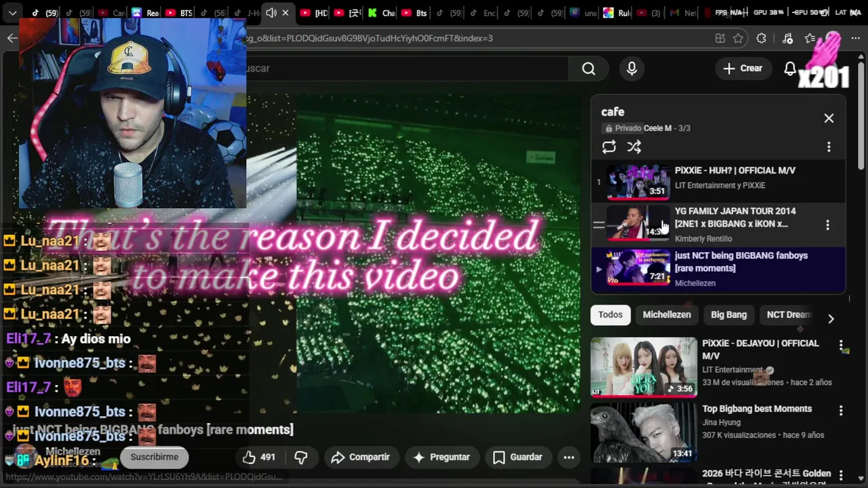Click the Compartir share button
The image size is (868, 488).
(360, 457)
